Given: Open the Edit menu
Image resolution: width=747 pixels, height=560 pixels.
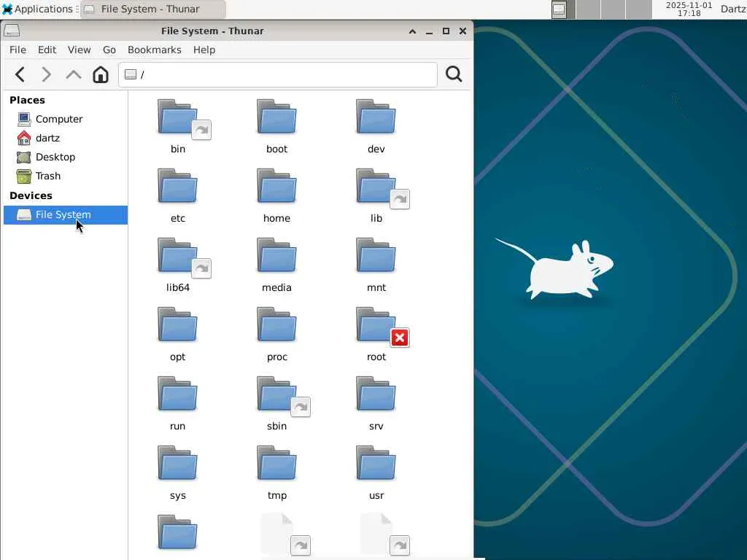Looking at the screenshot, I should pos(47,50).
